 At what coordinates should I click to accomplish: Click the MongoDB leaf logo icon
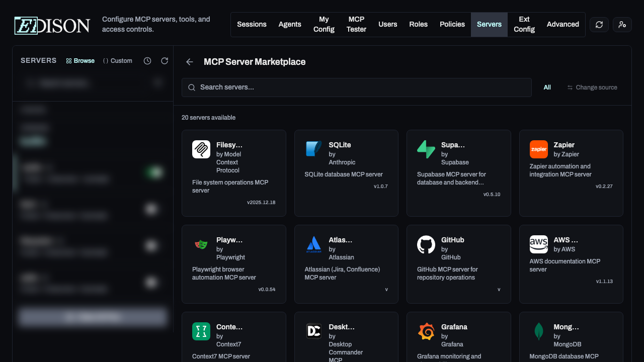(539, 332)
